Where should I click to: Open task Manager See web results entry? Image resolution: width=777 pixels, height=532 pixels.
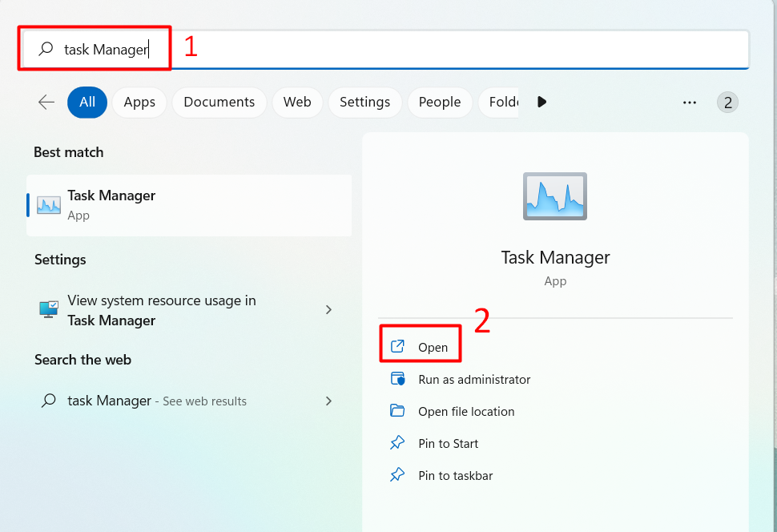pos(189,401)
